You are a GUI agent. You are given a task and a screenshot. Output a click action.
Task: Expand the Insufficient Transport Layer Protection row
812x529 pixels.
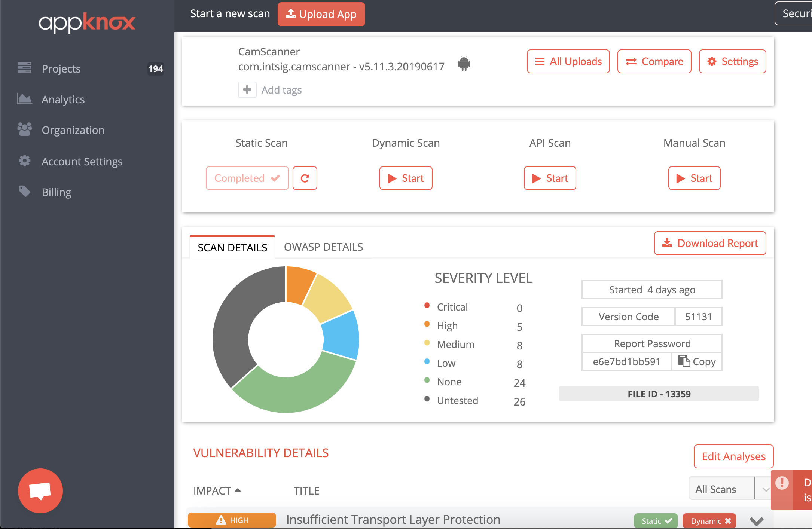coord(756,521)
